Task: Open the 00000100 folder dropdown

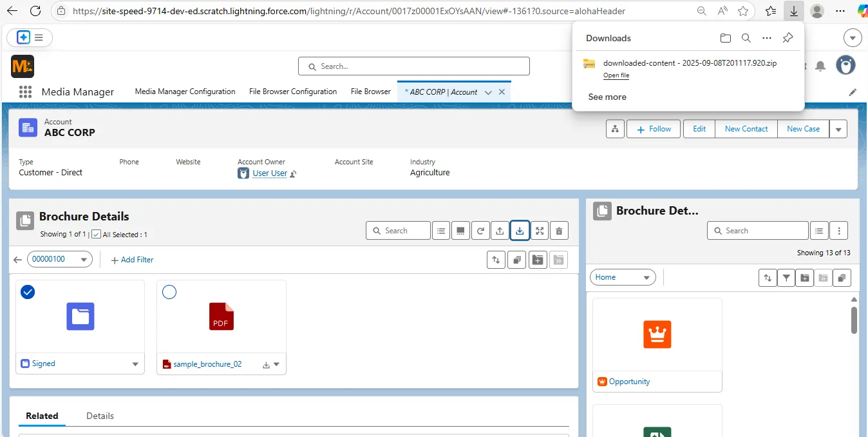Action: click(59, 260)
